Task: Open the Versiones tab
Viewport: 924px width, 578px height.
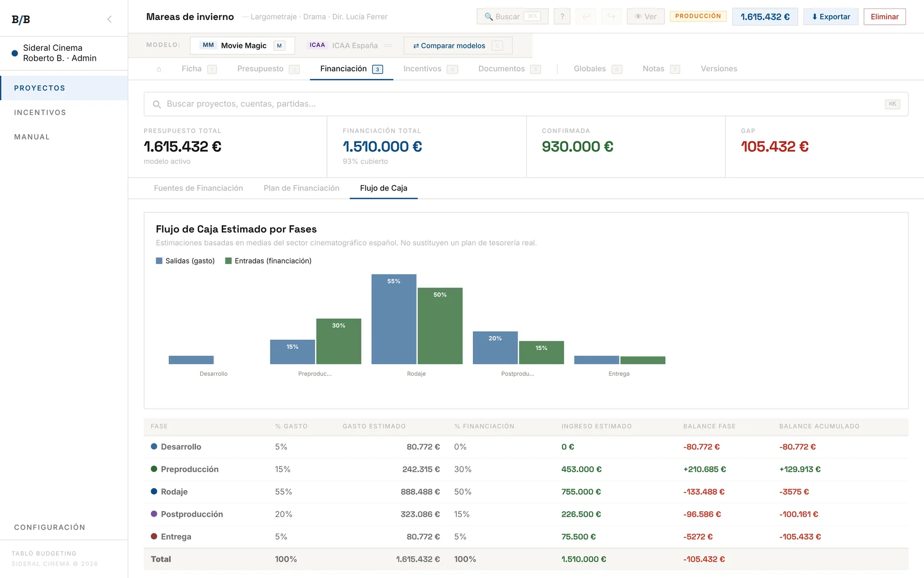Action: pos(719,69)
